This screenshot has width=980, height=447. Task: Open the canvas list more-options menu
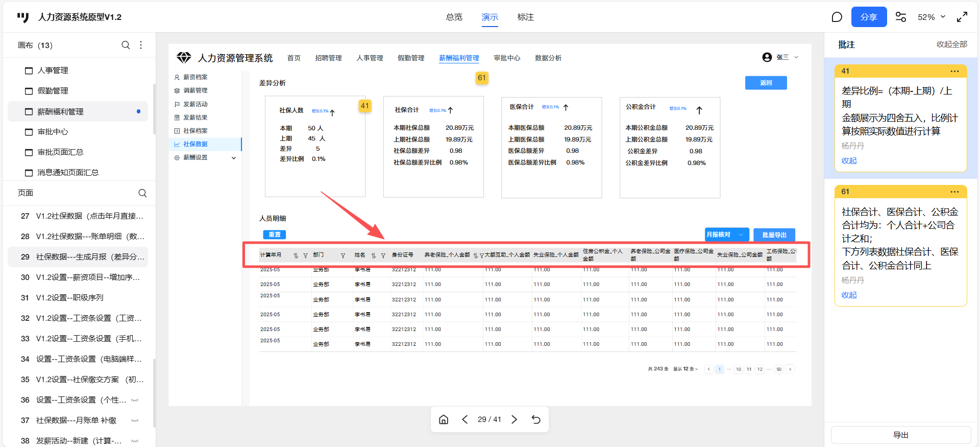point(141,45)
